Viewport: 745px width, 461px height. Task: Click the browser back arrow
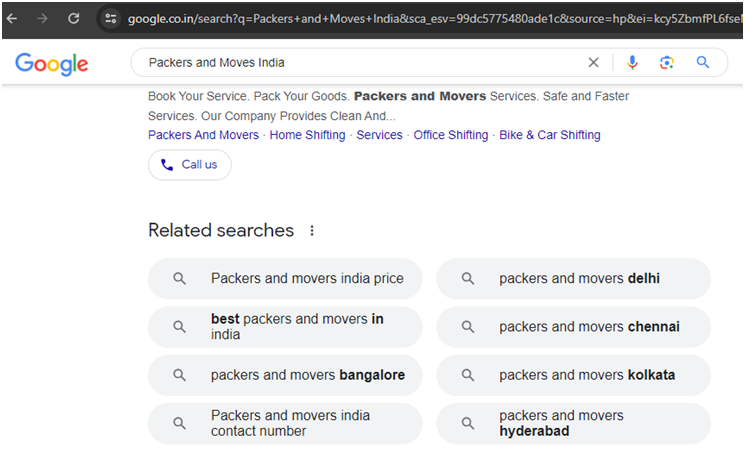tap(14, 18)
